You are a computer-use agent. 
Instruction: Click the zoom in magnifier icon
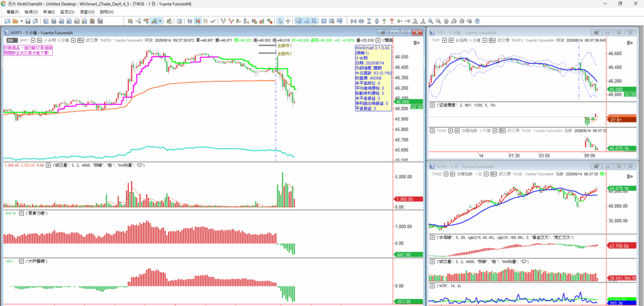[430, 21]
